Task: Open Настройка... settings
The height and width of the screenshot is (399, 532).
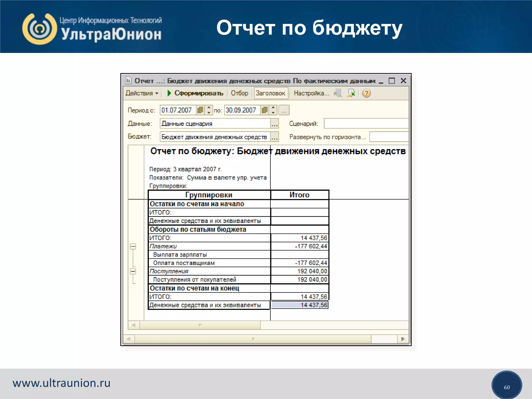Action: (311, 93)
